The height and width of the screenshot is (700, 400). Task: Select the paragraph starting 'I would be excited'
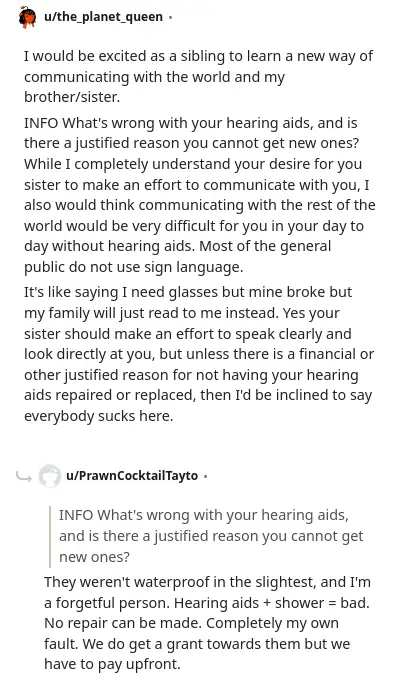pyautogui.click(x=199, y=77)
